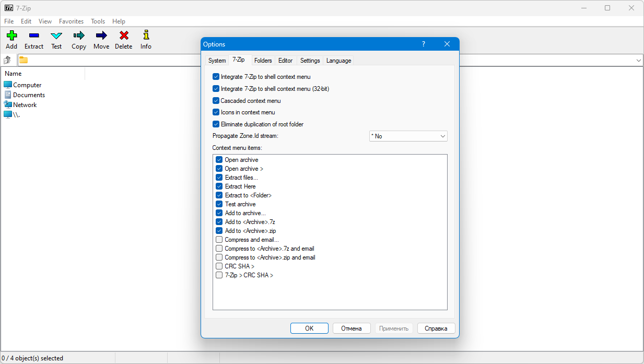Uncheck Extract files... item

219,178
